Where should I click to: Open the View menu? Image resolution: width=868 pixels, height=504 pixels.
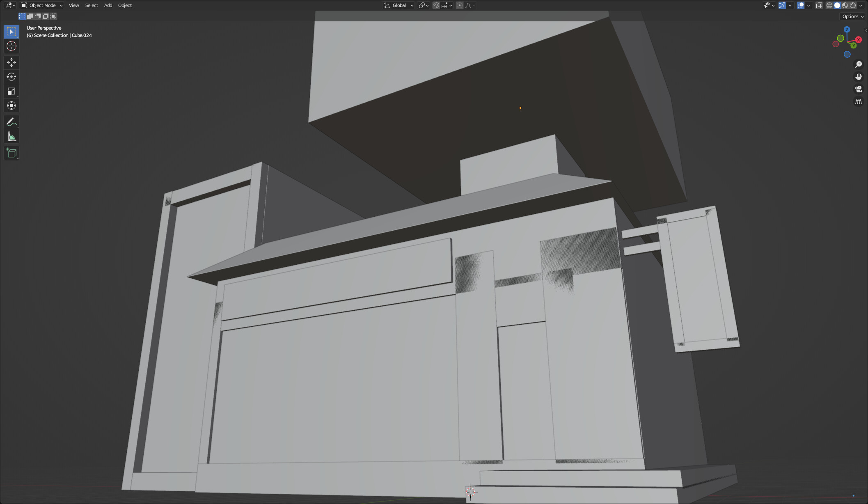(74, 5)
